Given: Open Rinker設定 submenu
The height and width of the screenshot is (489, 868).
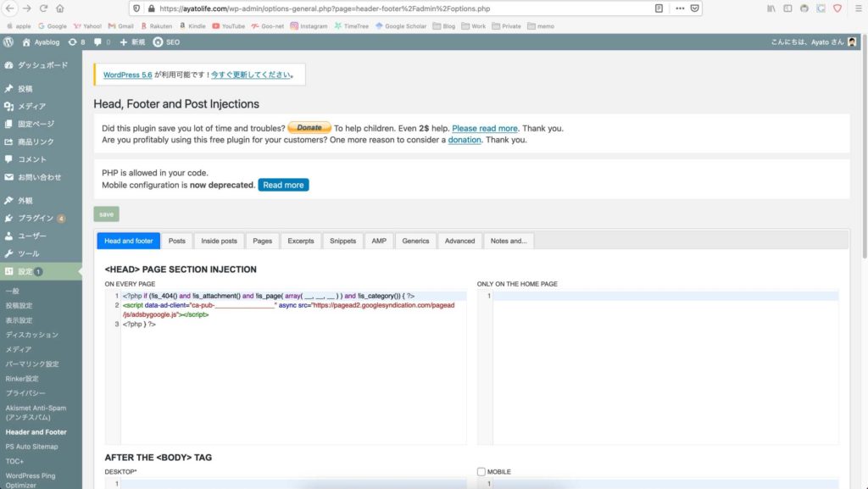Looking at the screenshot, I should coord(22,379).
